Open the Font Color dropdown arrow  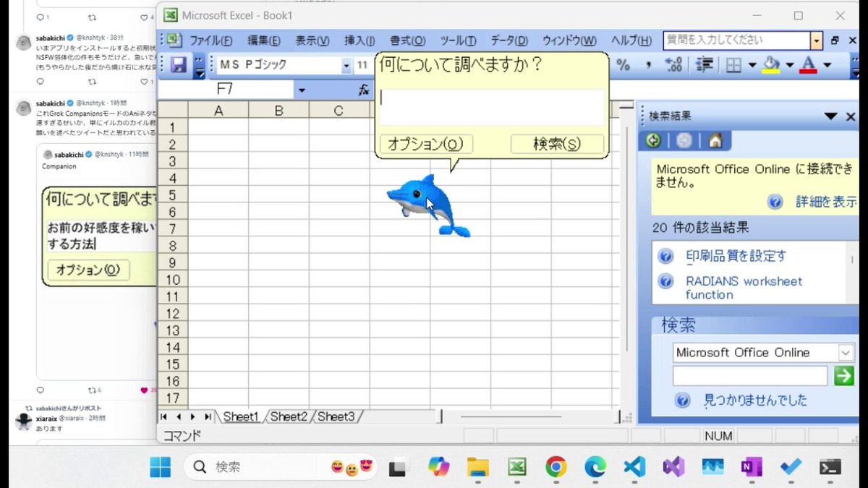pos(827,65)
